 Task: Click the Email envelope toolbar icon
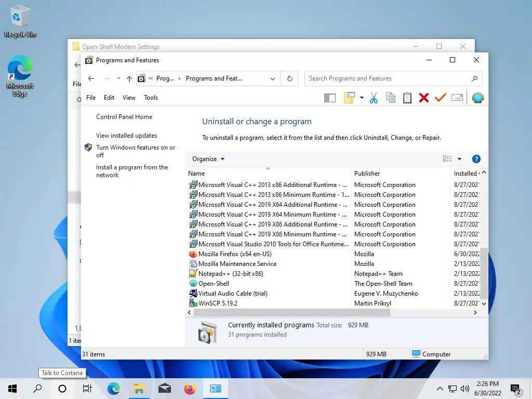point(457,98)
